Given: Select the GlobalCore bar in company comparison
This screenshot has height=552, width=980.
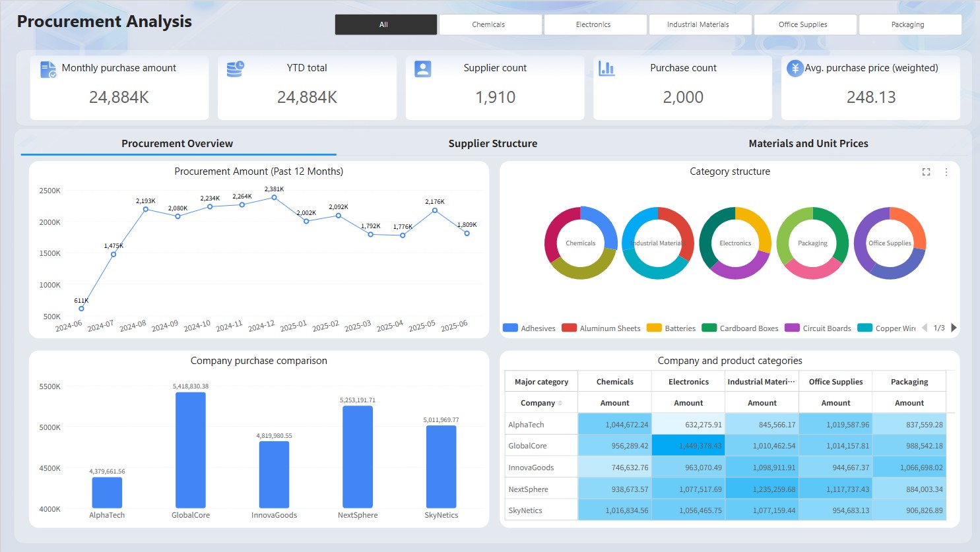Looking at the screenshot, I should click(191, 450).
